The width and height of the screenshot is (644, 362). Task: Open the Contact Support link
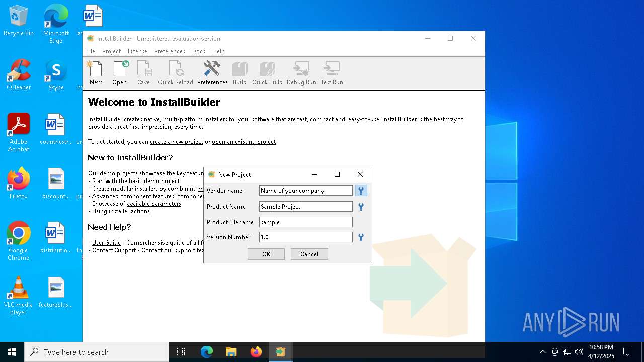point(114,250)
